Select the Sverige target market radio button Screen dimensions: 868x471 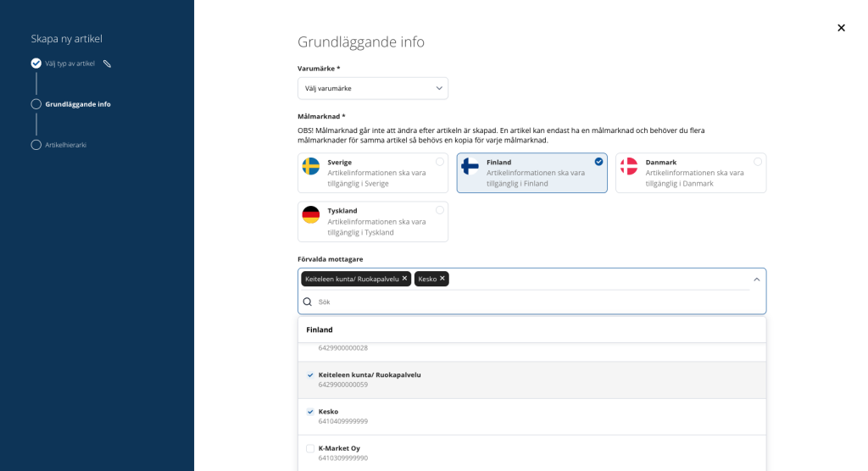click(440, 162)
